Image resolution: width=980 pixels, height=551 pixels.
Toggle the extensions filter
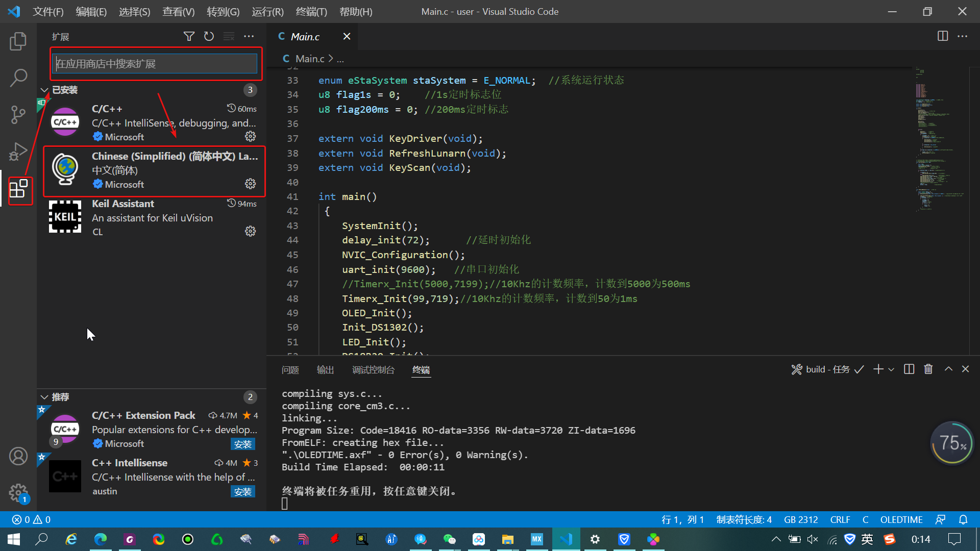(x=189, y=36)
